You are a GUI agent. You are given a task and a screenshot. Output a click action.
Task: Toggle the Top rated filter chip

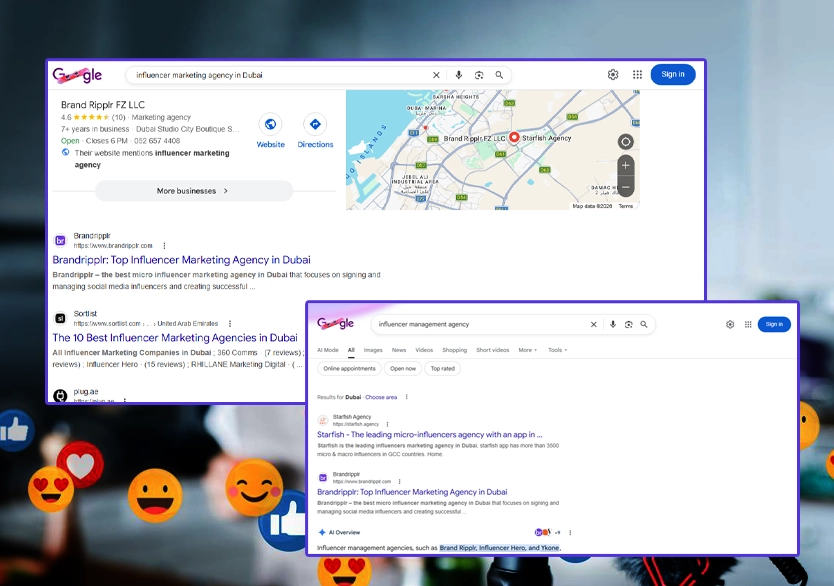click(x=442, y=369)
